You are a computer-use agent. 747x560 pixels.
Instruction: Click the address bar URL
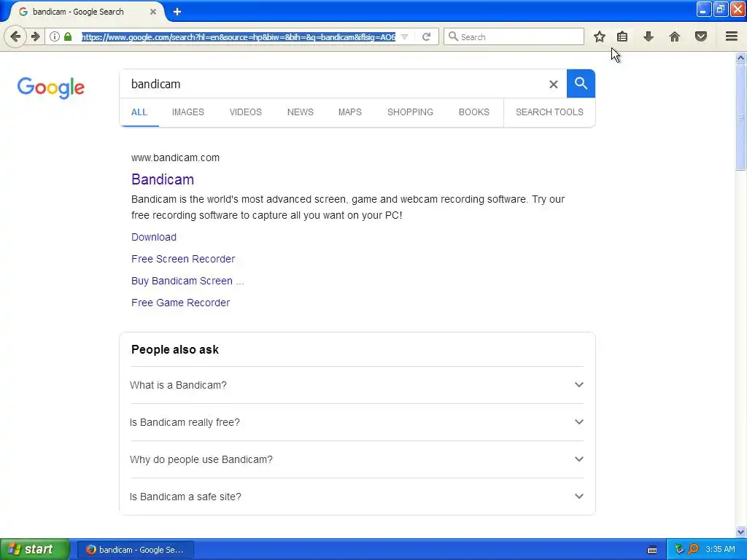239,36
